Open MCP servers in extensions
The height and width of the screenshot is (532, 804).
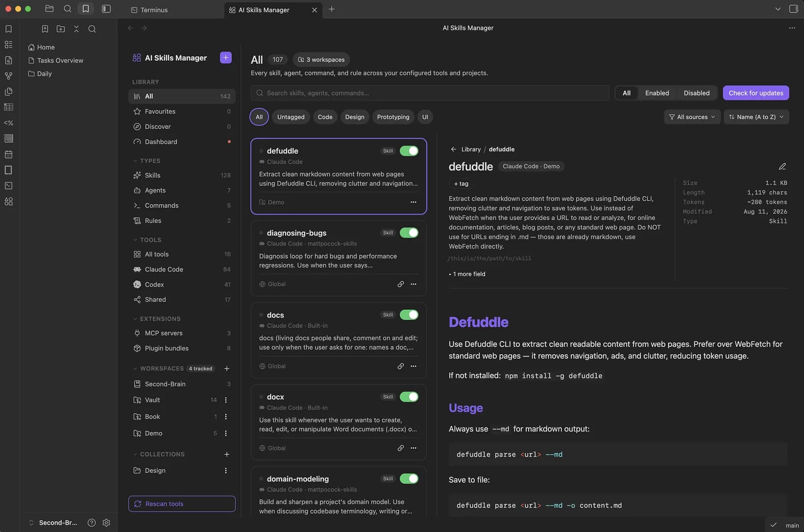click(182, 333)
